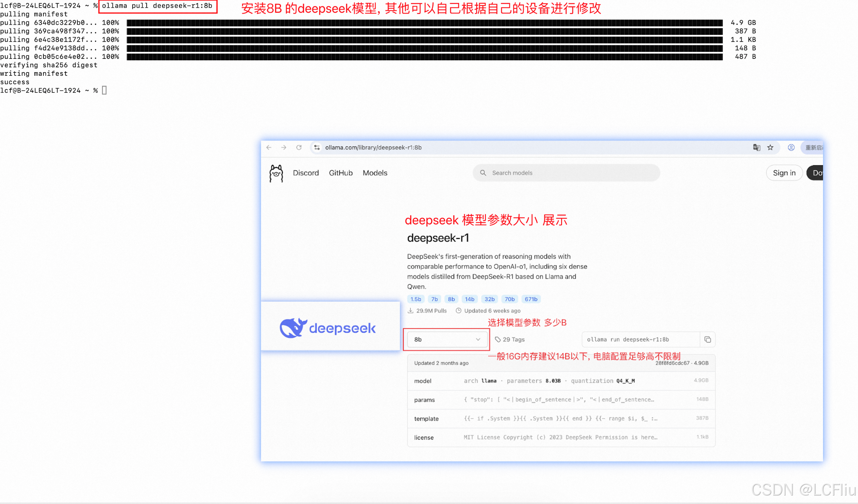
Task: Click the browser forward arrow icon
Action: [284, 148]
